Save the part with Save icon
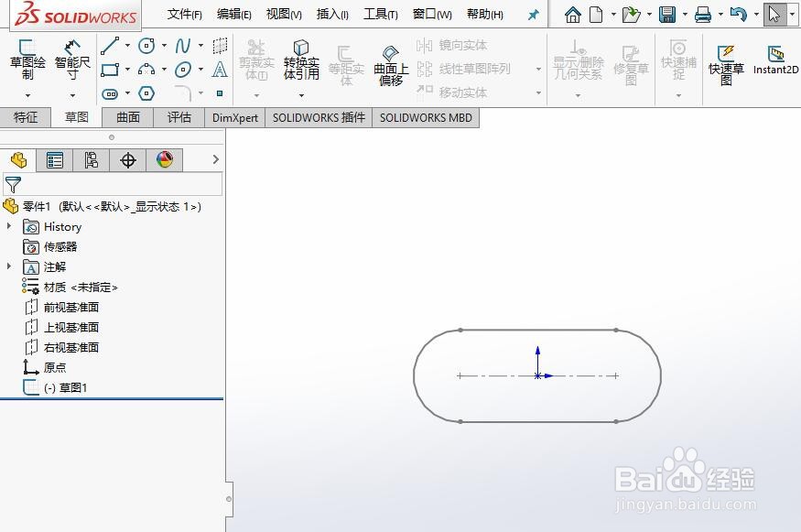Screen dimensions: 801x532 (x=667, y=15)
